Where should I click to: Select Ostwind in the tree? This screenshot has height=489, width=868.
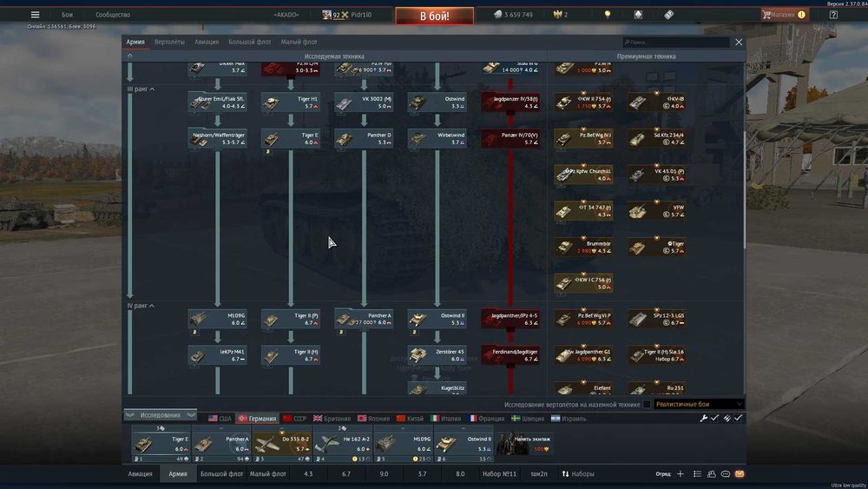point(437,102)
